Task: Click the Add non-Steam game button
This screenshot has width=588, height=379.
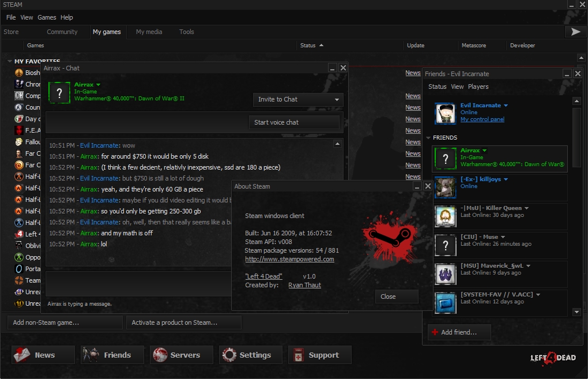Action: click(x=65, y=322)
